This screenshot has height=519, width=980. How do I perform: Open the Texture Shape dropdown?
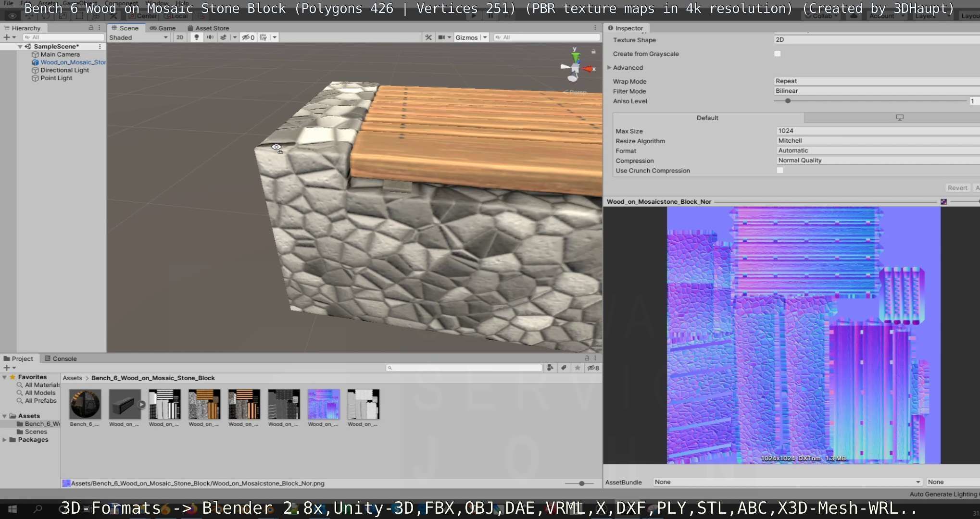[x=877, y=39]
